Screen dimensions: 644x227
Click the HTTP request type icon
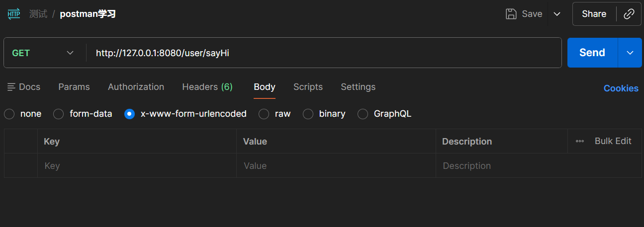(14, 14)
